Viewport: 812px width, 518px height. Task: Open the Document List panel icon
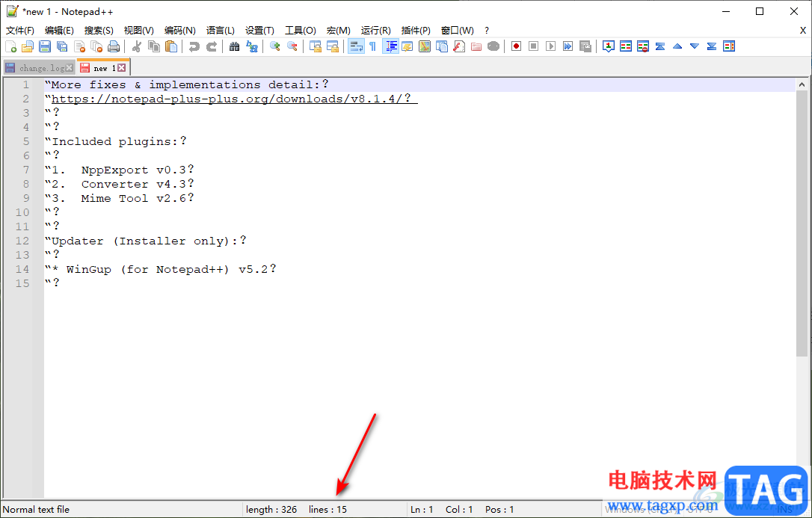click(442, 46)
